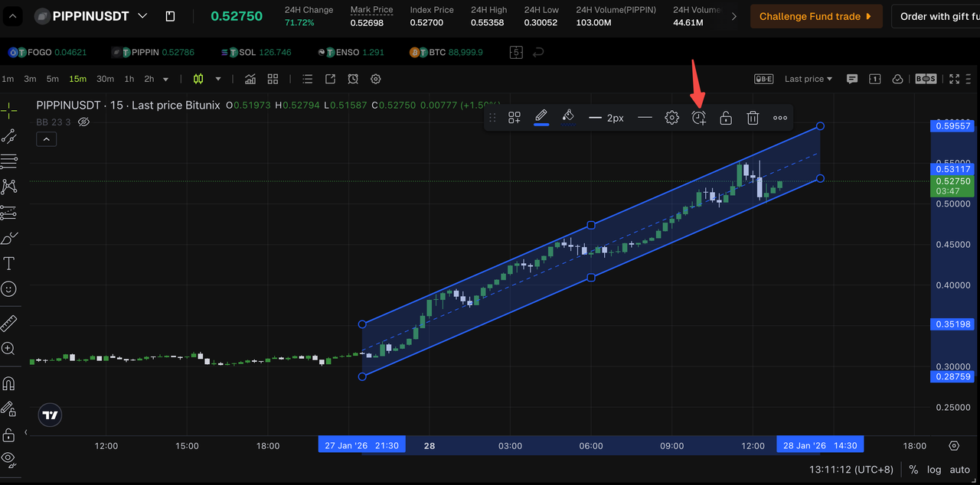This screenshot has width=980, height=485.
Task: Open the Fibonacci retracement tool
Action: pyautogui.click(x=10, y=161)
